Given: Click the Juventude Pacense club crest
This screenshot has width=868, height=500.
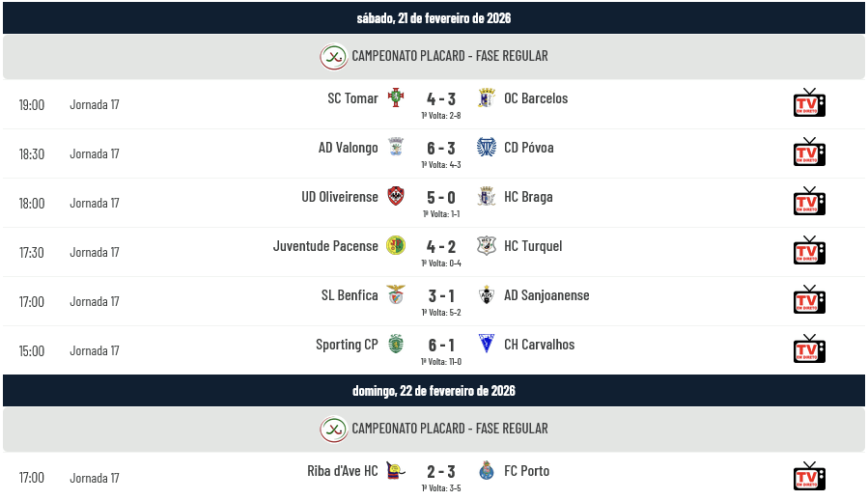Looking at the screenshot, I should (396, 246).
